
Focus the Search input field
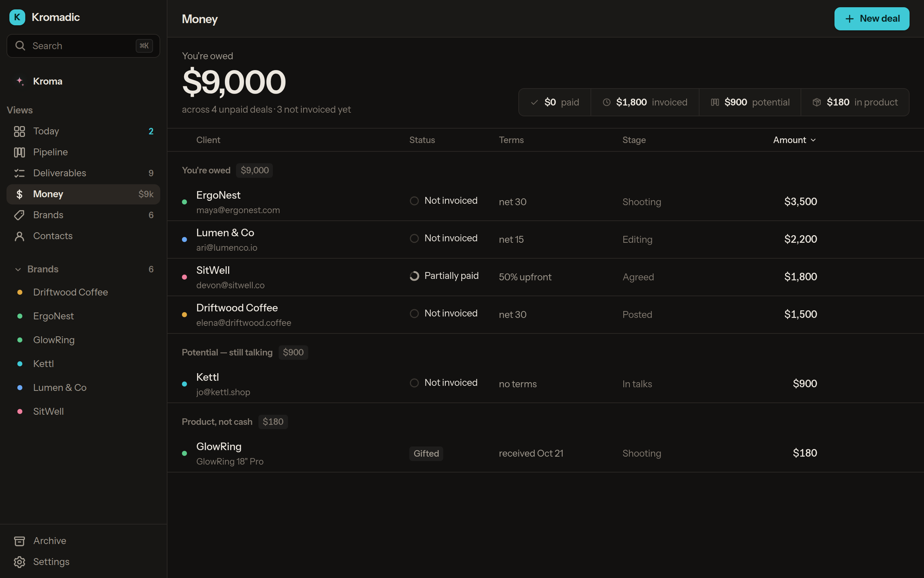tap(83, 46)
